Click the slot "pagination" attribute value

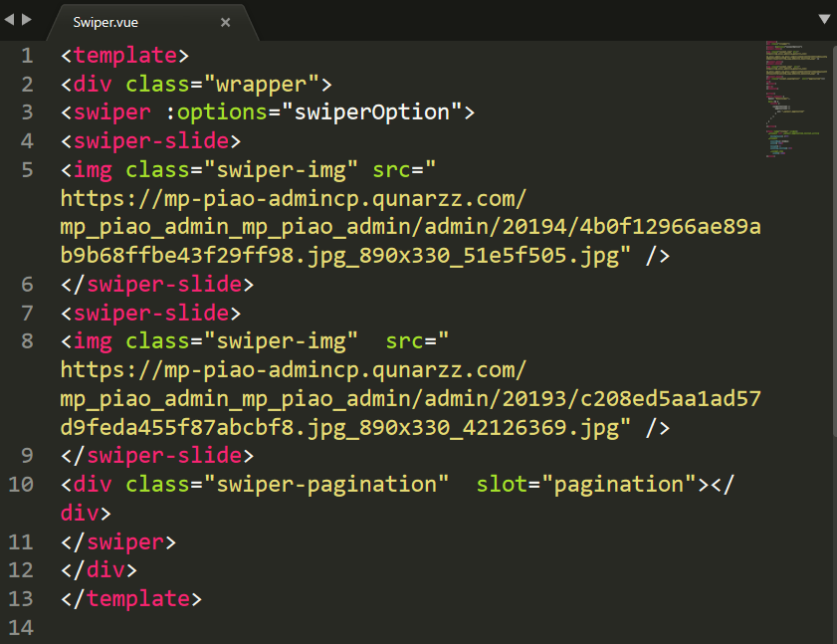[x=624, y=485]
